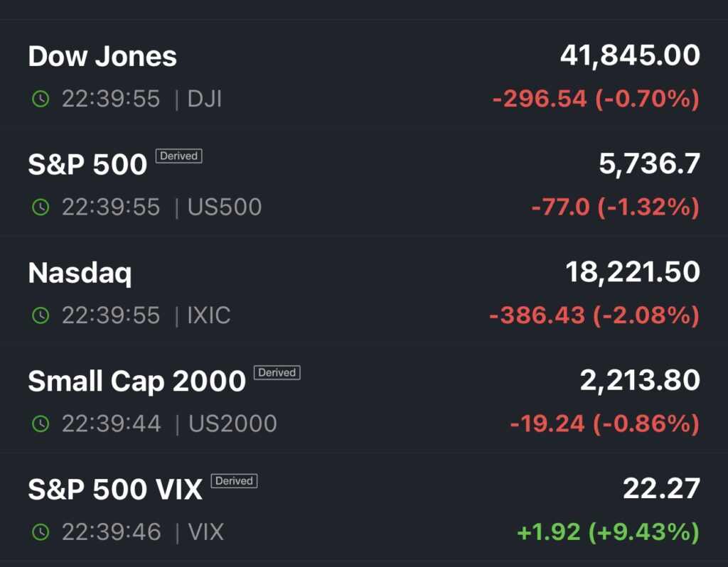Click the VIX change +1.92 (+9.43%)

click(608, 531)
